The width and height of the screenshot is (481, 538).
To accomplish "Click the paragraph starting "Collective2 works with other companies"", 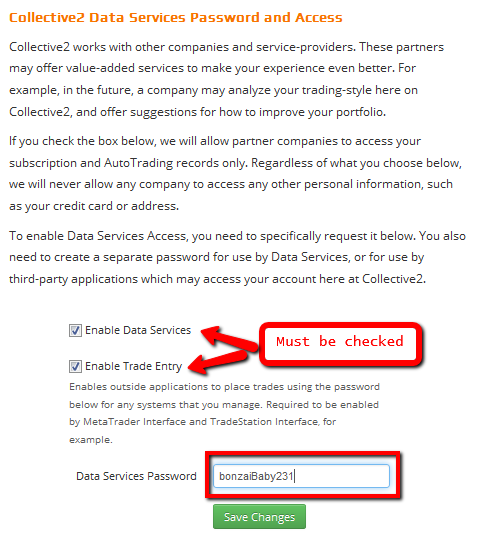I will (x=226, y=79).
